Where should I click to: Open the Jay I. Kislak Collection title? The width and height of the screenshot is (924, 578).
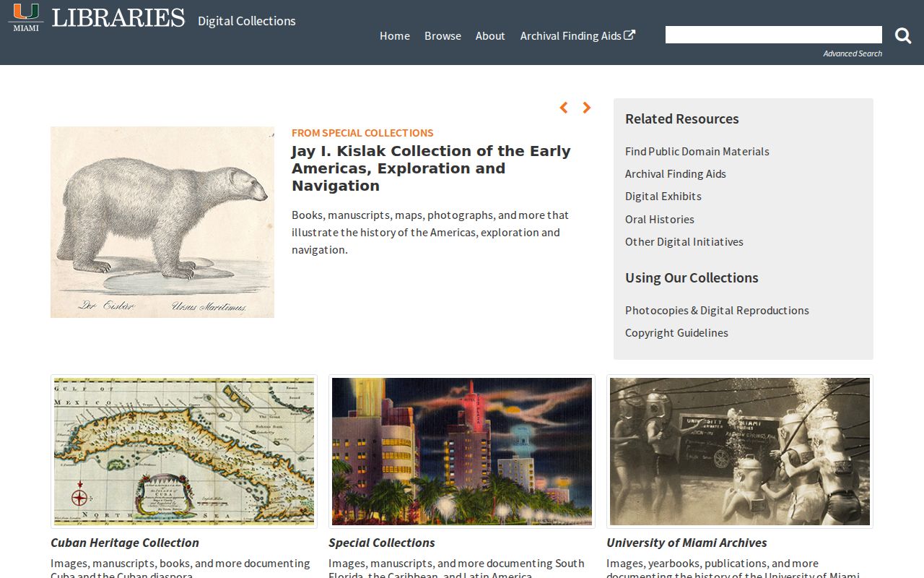[x=431, y=168]
